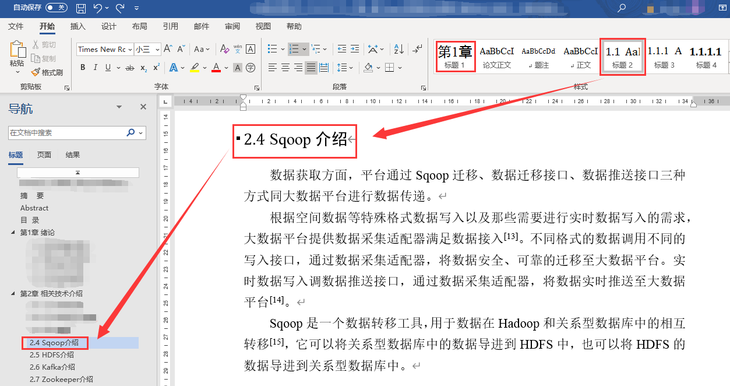Decrease paragraph indent
The width and height of the screenshot is (730, 386).
click(342, 49)
